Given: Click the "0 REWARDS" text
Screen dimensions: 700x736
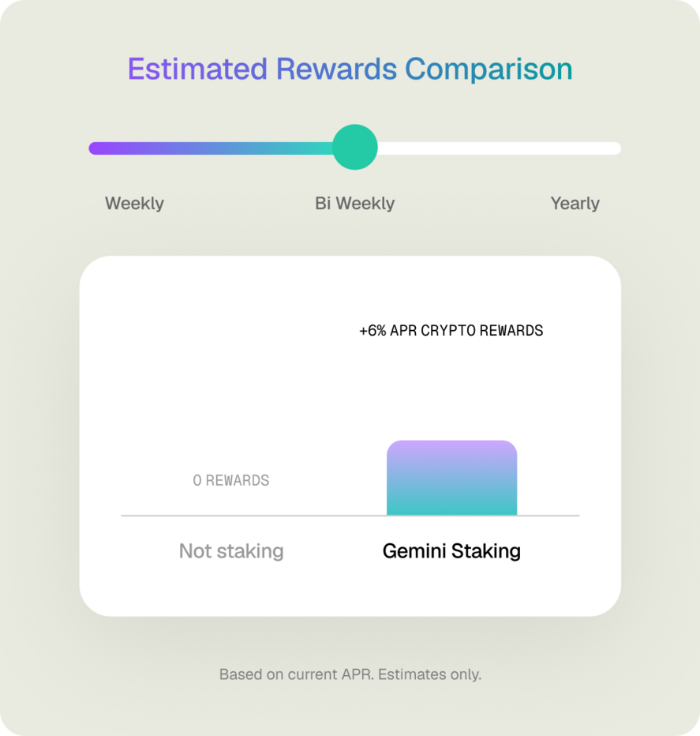Looking at the screenshot, I should coord(231,480).
